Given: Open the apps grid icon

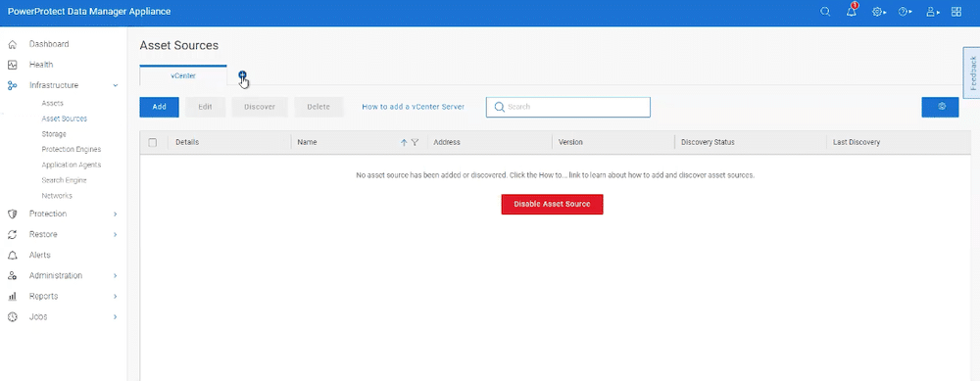Looking at the screenshot, I should pos(956,12).
